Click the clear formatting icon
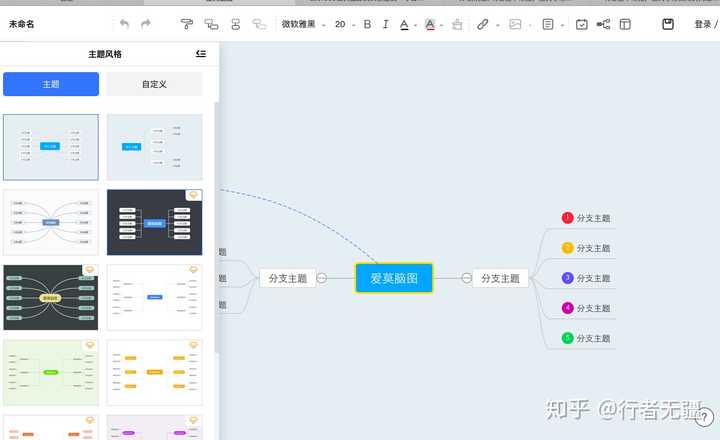This screenshot has width=720, height=440. click(457, 24)
